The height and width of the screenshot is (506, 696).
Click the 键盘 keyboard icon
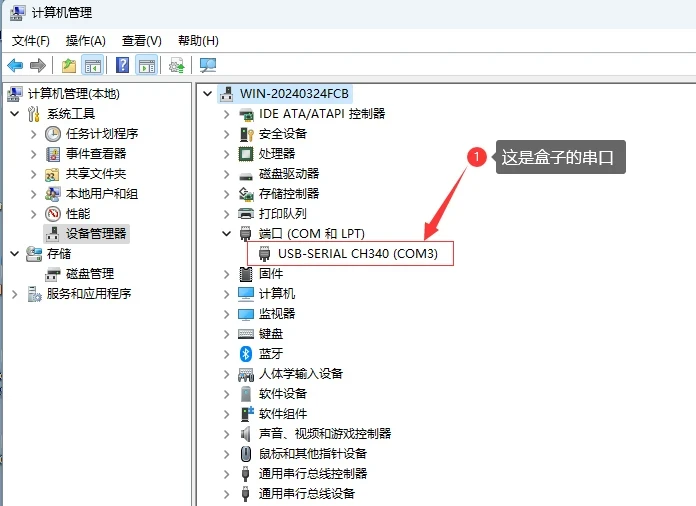coord(246,334)
